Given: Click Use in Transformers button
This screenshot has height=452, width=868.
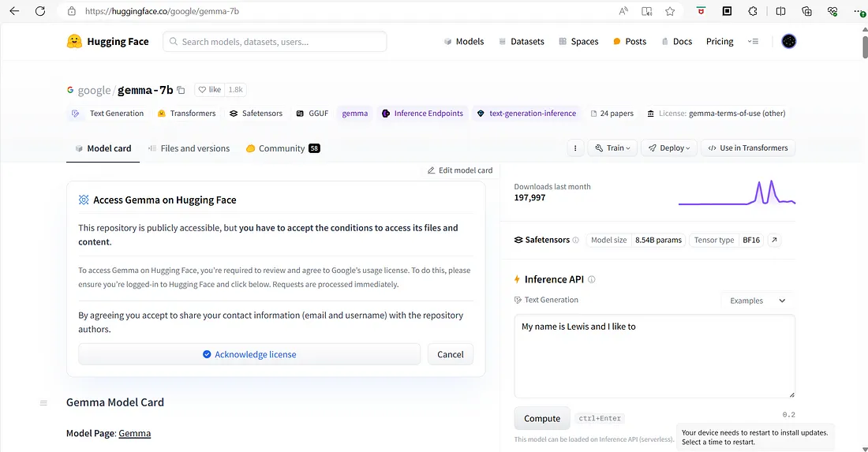Looking at the screenshot, I should tap(748, 148).
